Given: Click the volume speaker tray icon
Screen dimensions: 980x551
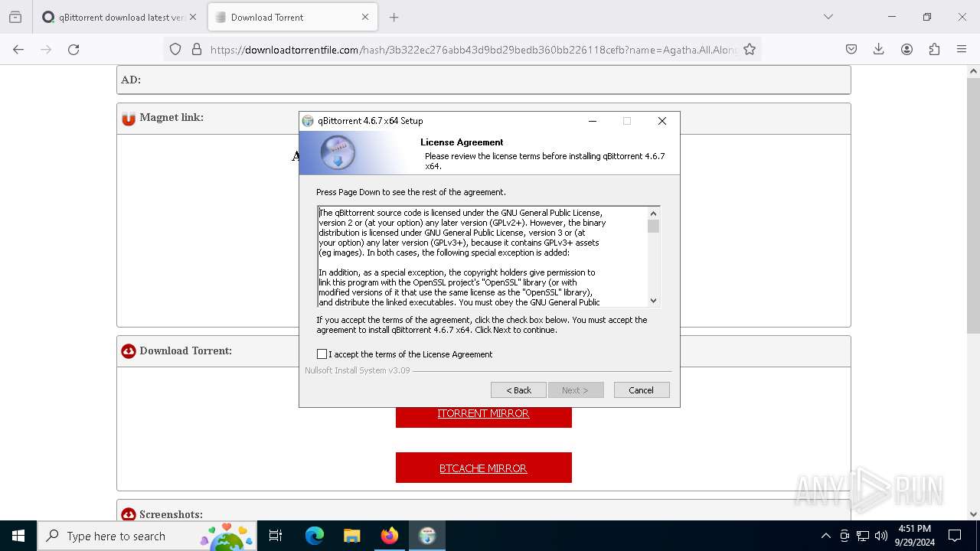Looking at the screenshot, I should [x=881, y=536].
